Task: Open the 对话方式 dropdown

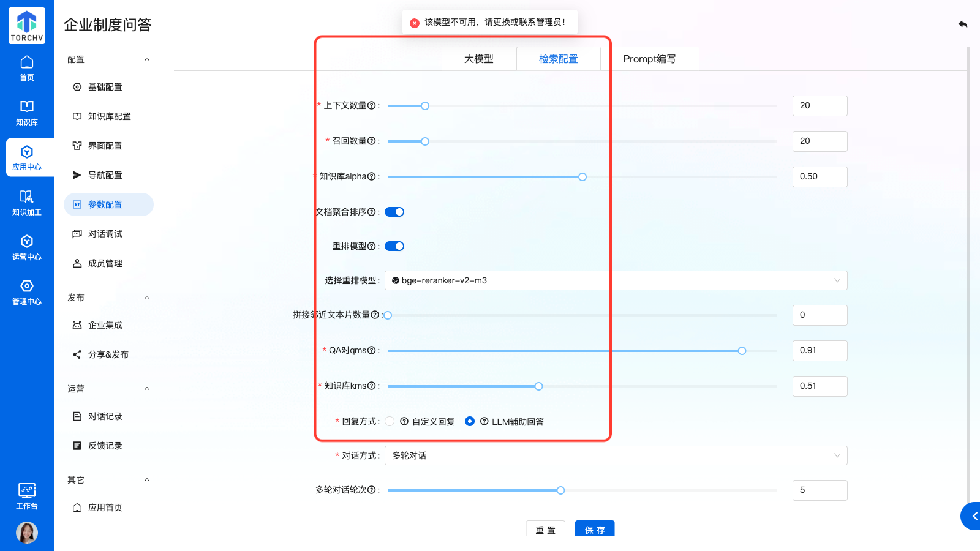Action: tap(616, 455)
